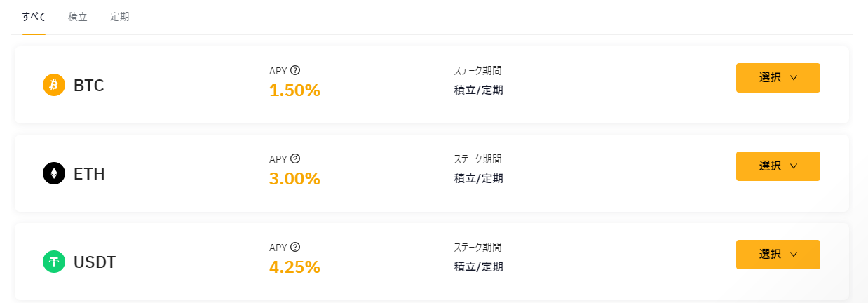868x303 pixels.
Task: Click 積立/定期 stake period for USDT
Action: (478, 267)
